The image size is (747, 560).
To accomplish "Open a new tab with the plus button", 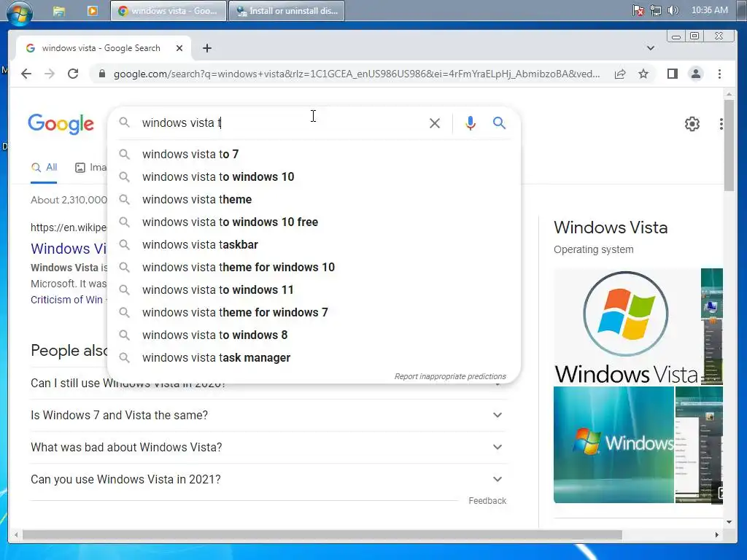I will pos(206,48).
